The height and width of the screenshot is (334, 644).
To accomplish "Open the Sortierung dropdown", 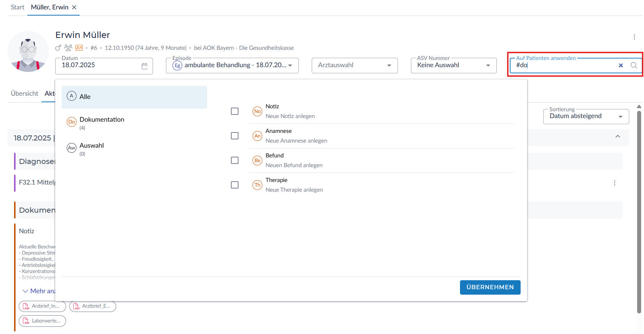I will click(x=586, y=116).
